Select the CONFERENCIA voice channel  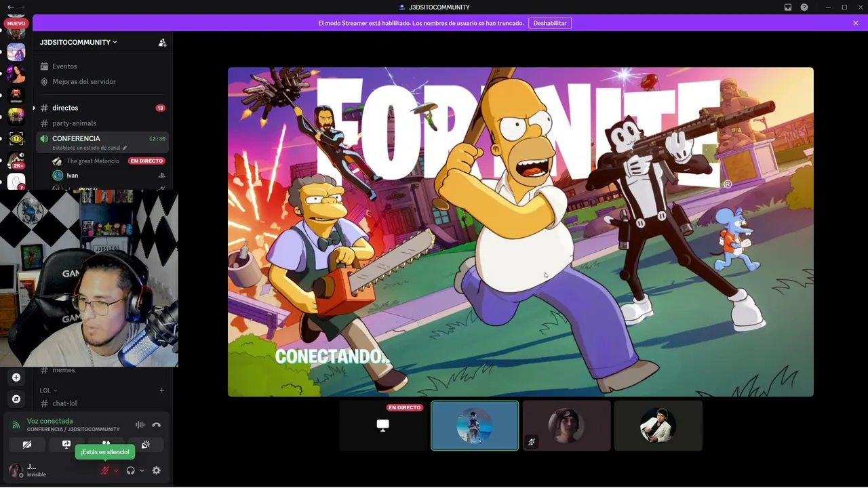(x=102, y=142)
